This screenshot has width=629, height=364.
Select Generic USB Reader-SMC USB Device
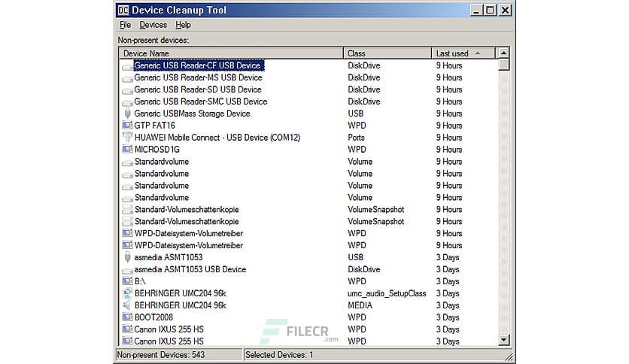(201, 102)
